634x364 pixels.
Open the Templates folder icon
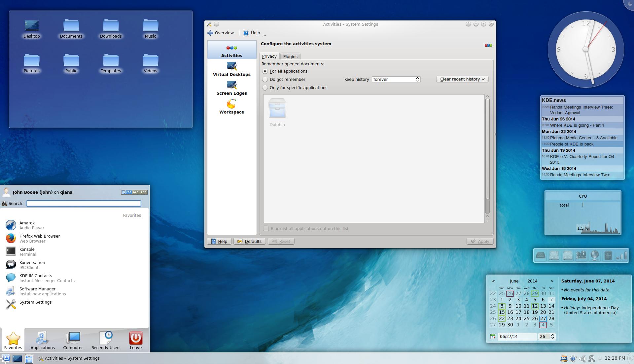(x=111, y=64)
